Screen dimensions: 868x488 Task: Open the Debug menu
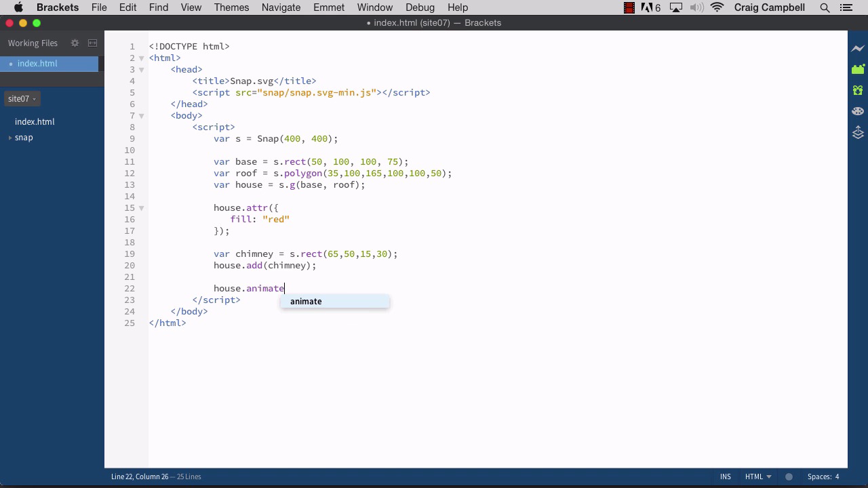tap(420, 7)
